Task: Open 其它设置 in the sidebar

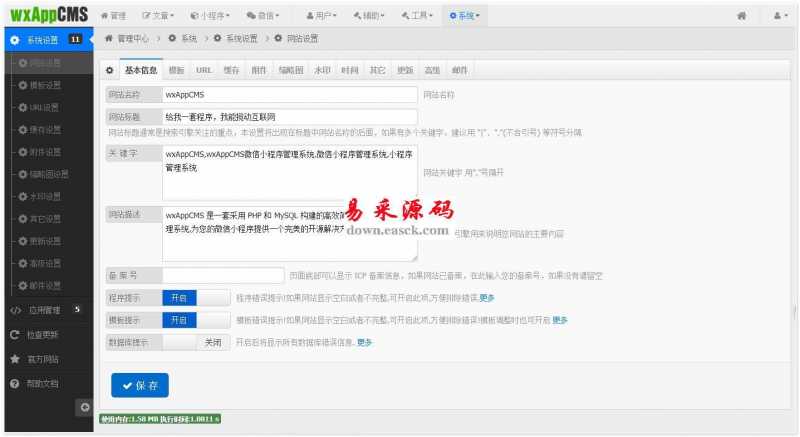Action: point(45,219)
